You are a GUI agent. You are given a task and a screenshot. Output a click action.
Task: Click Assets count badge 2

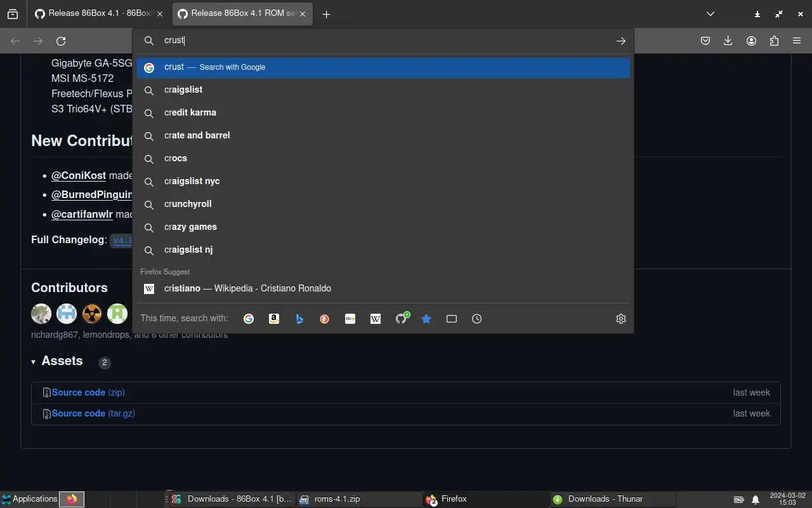click(x=105, y=363)
